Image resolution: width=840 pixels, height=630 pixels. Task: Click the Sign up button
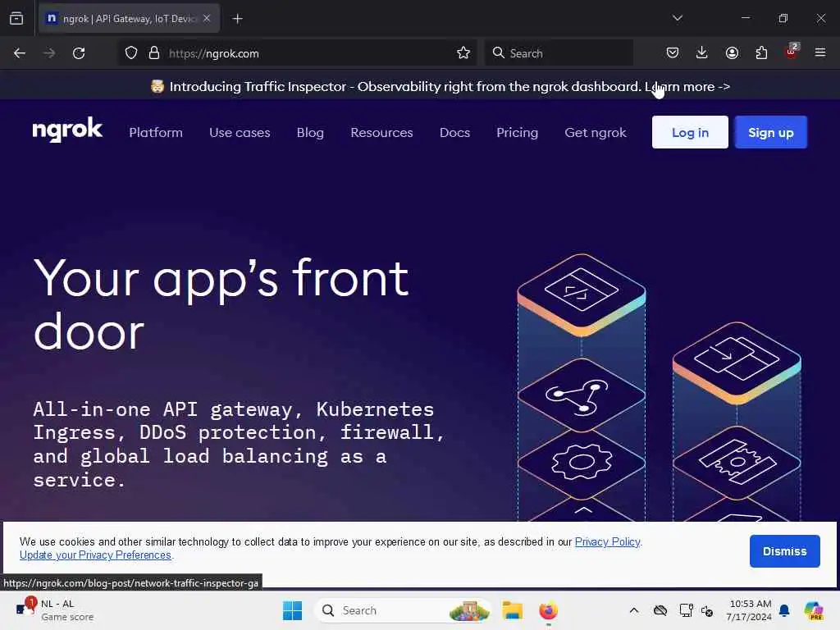click(x=770, y=132)
